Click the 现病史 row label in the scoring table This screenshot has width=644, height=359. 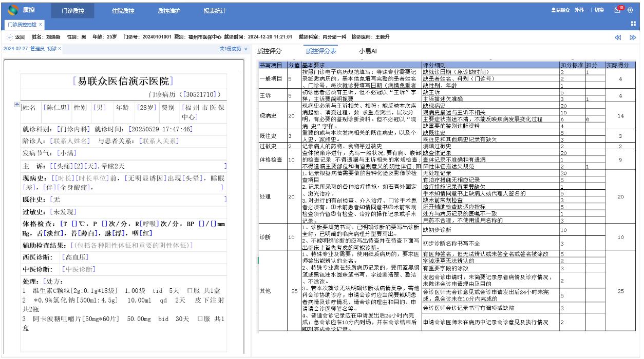[268, 116]
